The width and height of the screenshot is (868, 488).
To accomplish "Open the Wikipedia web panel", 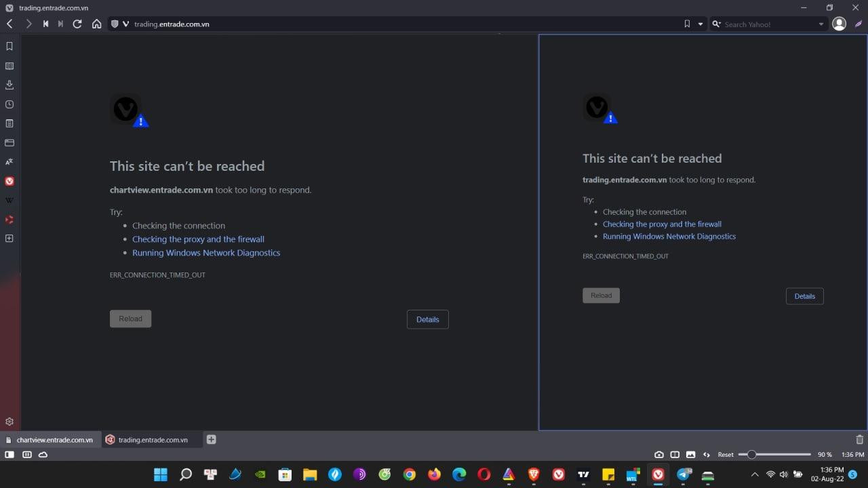I will [x=9, y=201].
